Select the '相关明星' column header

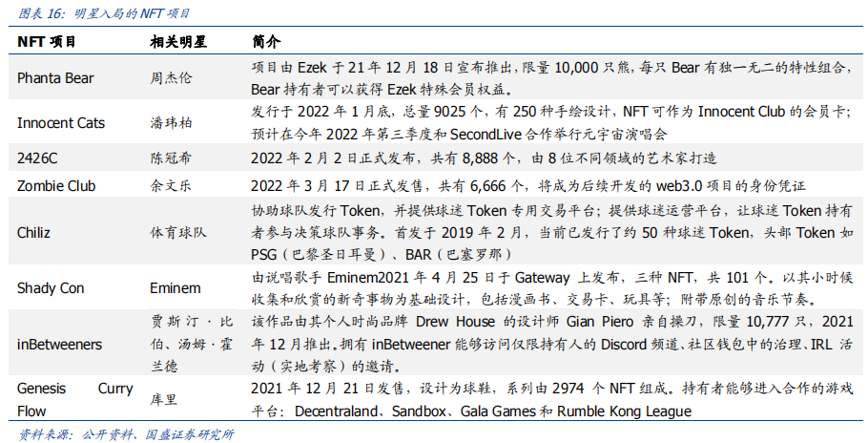(x=177, y=42)
